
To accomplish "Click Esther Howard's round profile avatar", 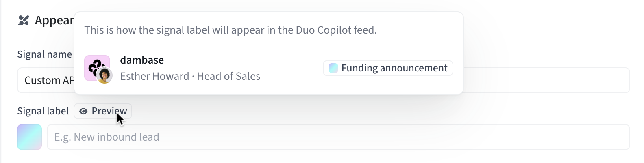I will click(x=104, y=75).
